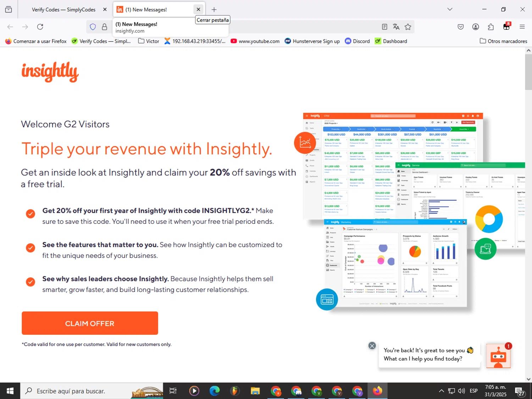Open the Firefox application menu
The width and height of the screenshot is (532, 399).
tap(522, 27)
